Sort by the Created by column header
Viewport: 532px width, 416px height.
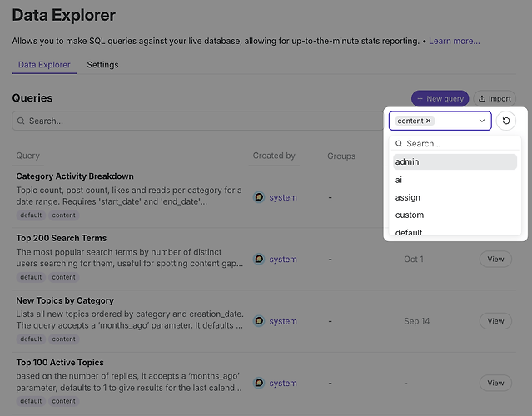point(274,156)
